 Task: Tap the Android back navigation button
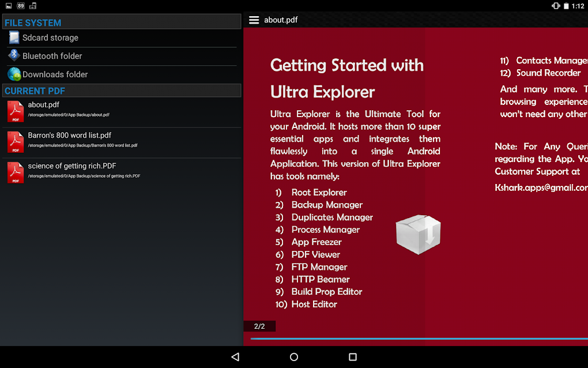(x=235, y=356)
